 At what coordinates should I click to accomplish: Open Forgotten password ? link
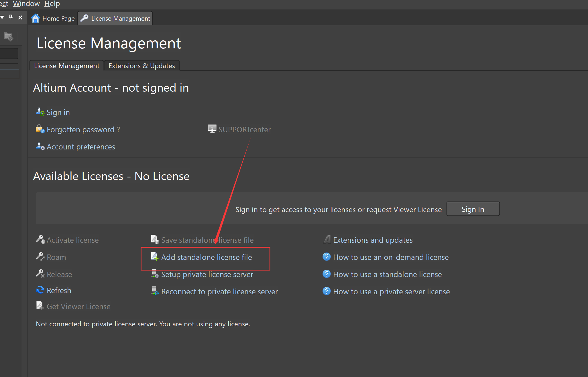click(x=83, y=130)
